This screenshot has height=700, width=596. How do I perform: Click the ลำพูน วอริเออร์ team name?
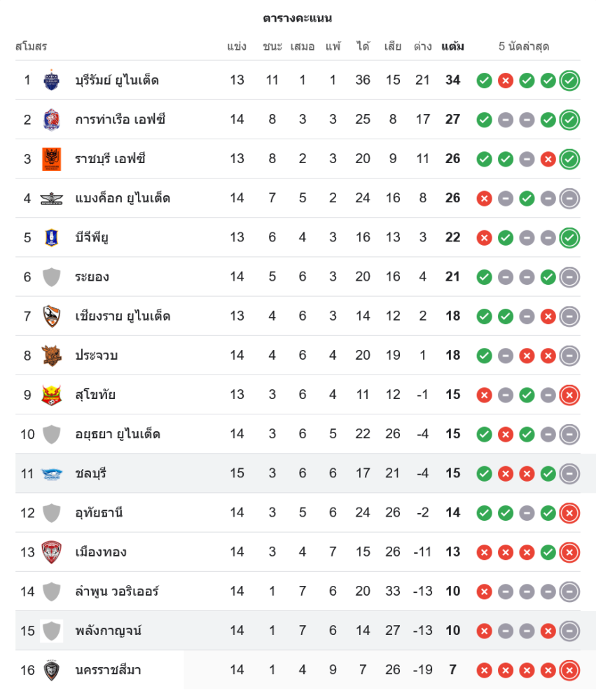(x=117, y=591)
